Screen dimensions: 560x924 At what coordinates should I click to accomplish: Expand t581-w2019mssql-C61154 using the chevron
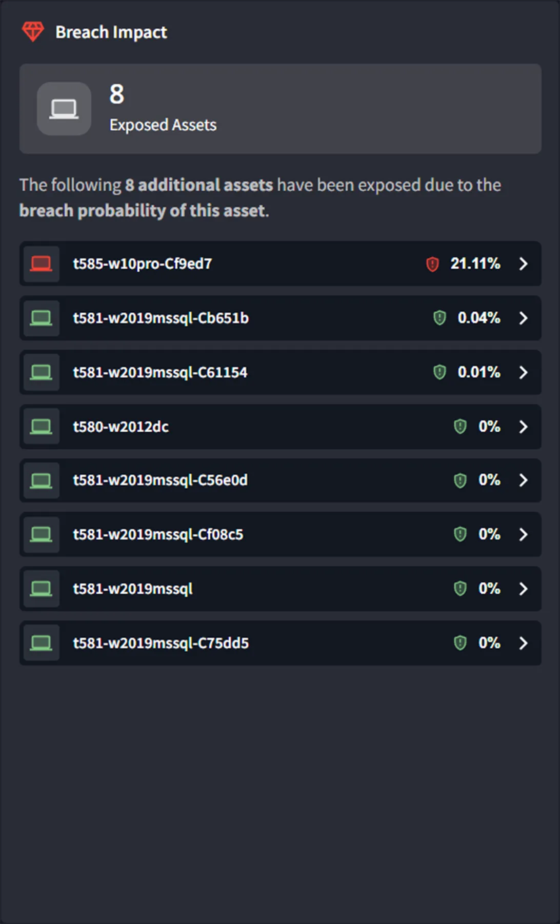coord(523,372)
